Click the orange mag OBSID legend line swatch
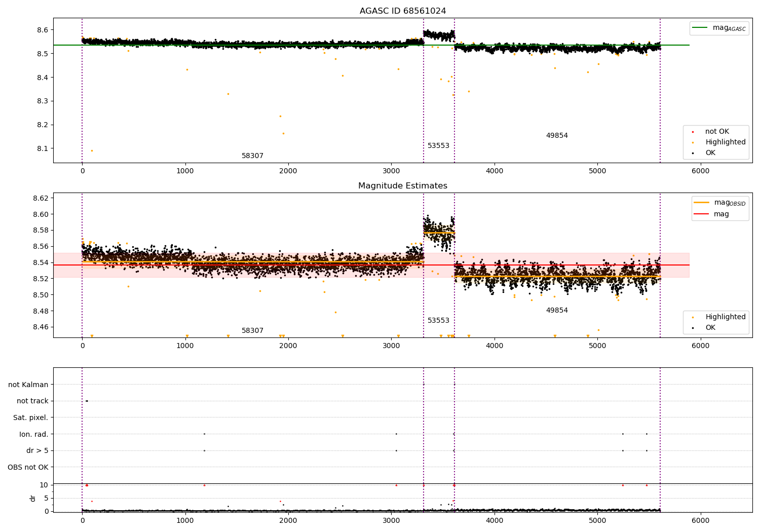Image resolution: width=760 pixels, height=532 pixels. pyautogui.click(x=702, y=203)
